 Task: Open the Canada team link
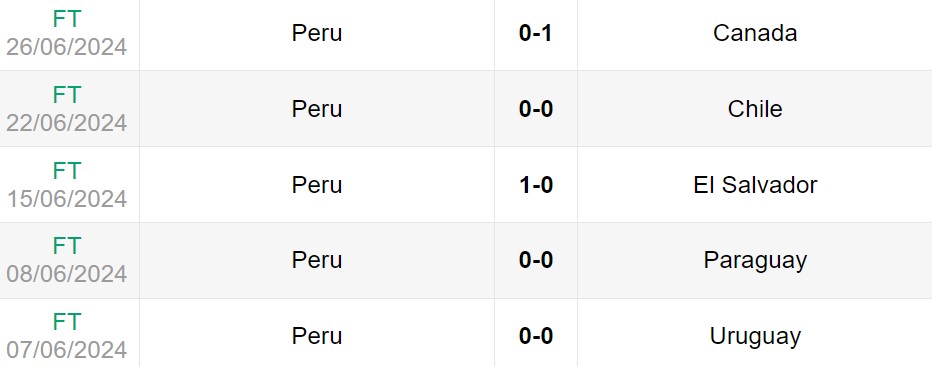755,33
